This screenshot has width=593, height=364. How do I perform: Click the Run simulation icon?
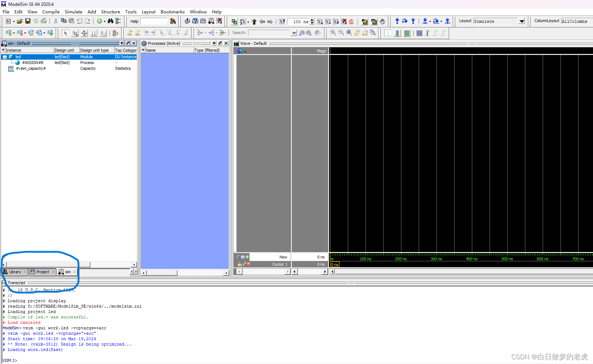tap(320, 22)
